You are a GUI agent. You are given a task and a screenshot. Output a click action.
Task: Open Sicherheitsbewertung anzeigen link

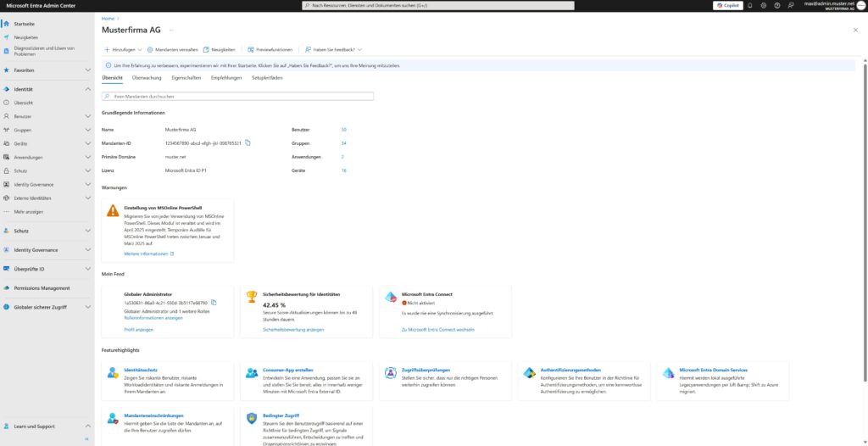pos(293,330)
